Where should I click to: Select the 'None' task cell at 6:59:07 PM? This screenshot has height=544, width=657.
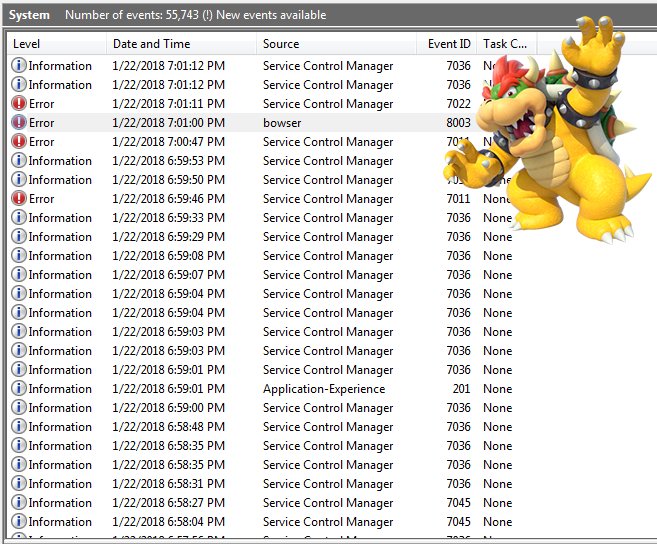pos(497,275)
